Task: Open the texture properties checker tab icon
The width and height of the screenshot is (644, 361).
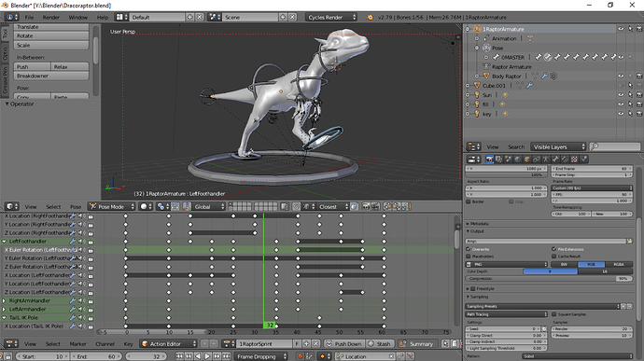Action: click(x=574, y=160)
